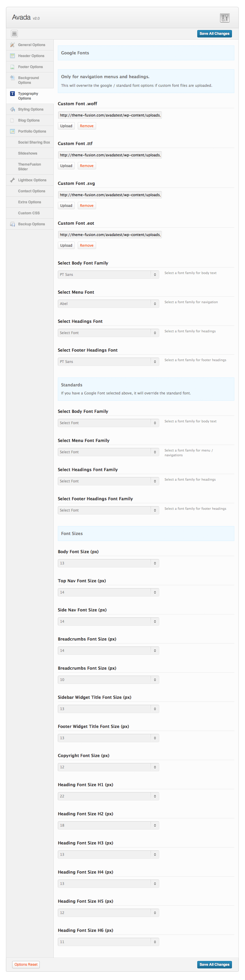Click the Portfolio Options sidebar icon
This screenshot has height=980, width=245.
[12, 132]
